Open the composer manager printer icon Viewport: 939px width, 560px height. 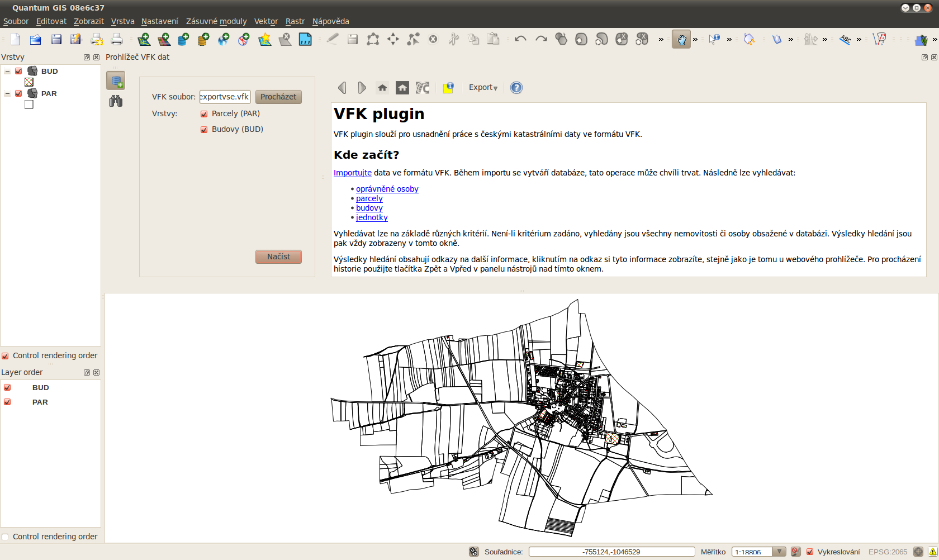tap(117, 39)
